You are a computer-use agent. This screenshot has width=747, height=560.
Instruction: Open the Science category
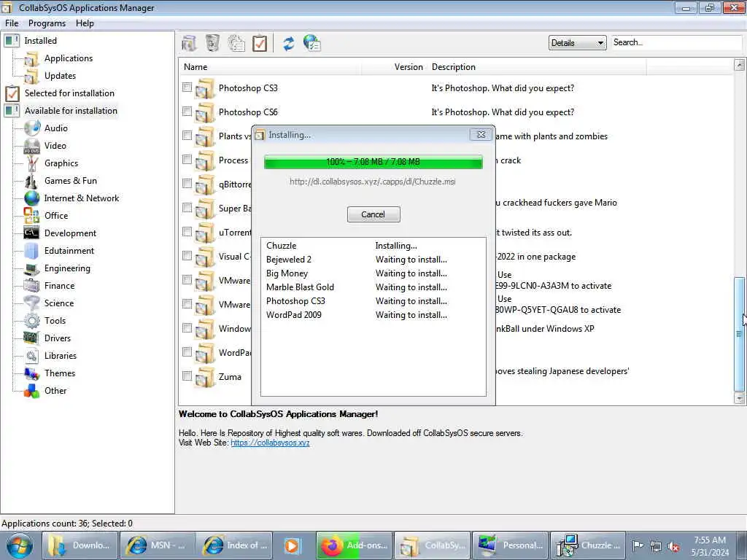point(58,303)
